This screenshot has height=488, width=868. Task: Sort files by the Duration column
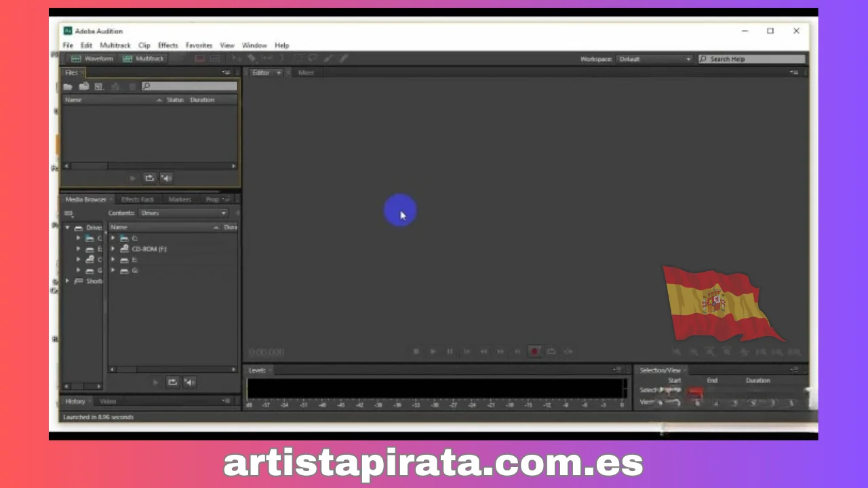[202, 100]
